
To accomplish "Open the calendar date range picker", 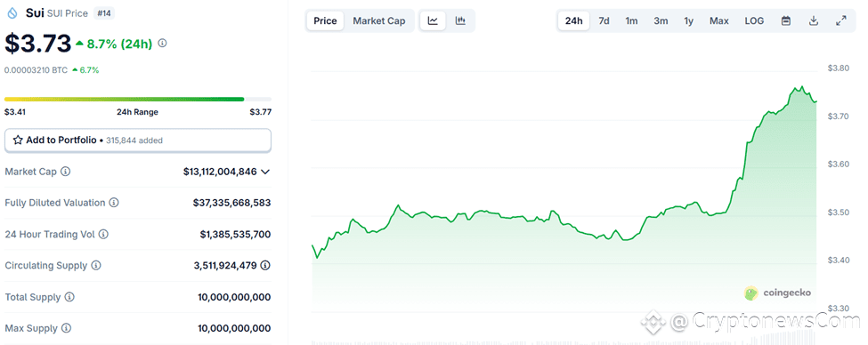I will [785, 21].
